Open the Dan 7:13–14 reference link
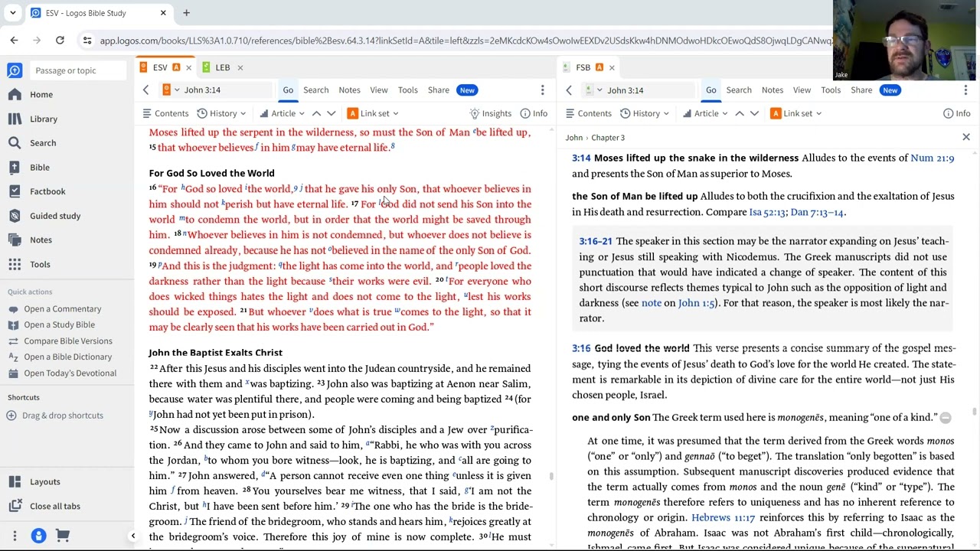 click(817, 212)
